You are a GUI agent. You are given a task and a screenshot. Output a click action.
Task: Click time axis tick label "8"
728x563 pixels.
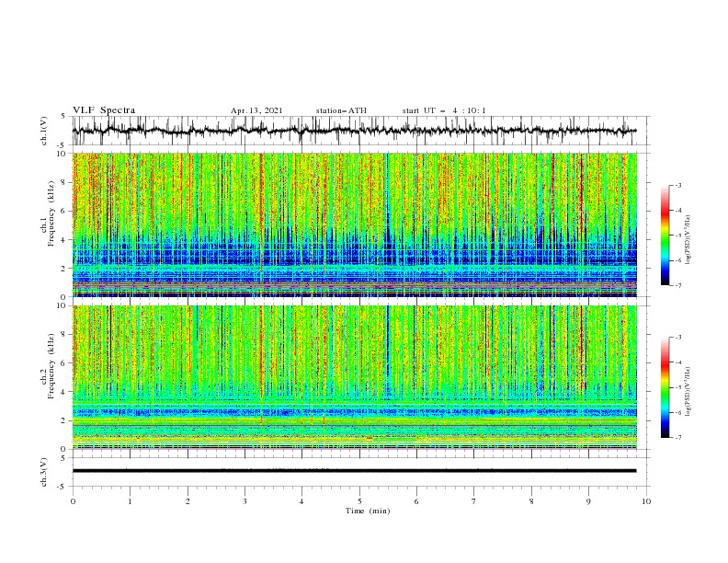click(x=531, y=501)
